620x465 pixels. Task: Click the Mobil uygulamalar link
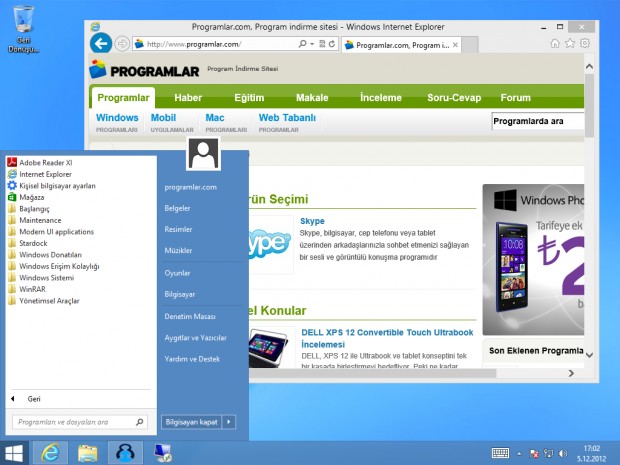pyautogui.click(x=172, y=123)
